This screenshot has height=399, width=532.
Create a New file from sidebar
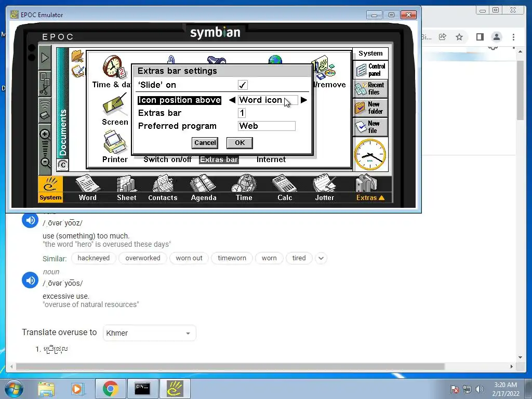pyautogui.click(x=370, y=127)
